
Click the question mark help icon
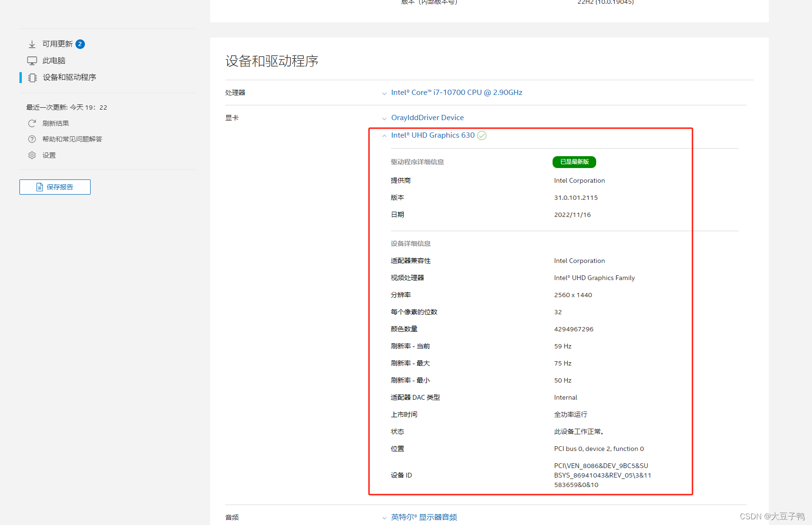click(x=32, y=139)
